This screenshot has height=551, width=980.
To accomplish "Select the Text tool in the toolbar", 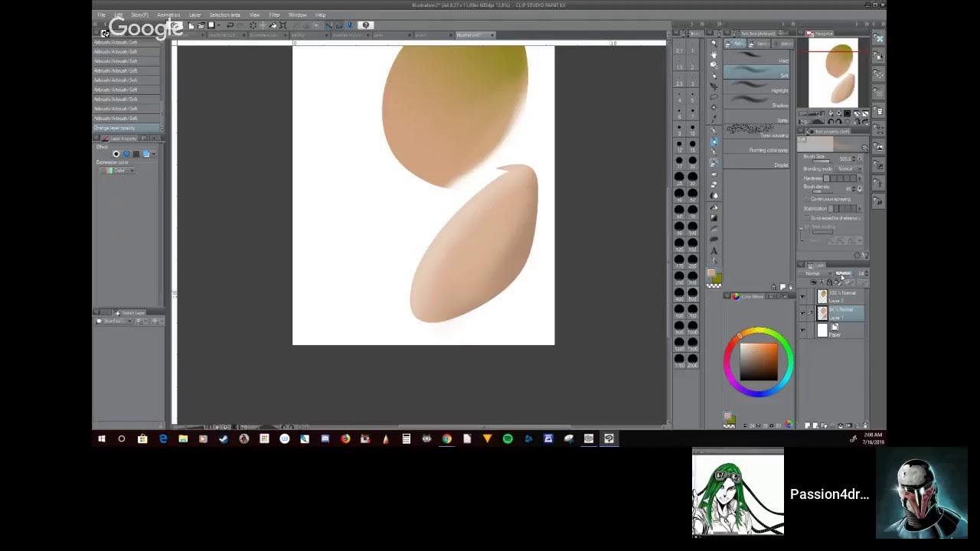I will (x=714, y=251).
